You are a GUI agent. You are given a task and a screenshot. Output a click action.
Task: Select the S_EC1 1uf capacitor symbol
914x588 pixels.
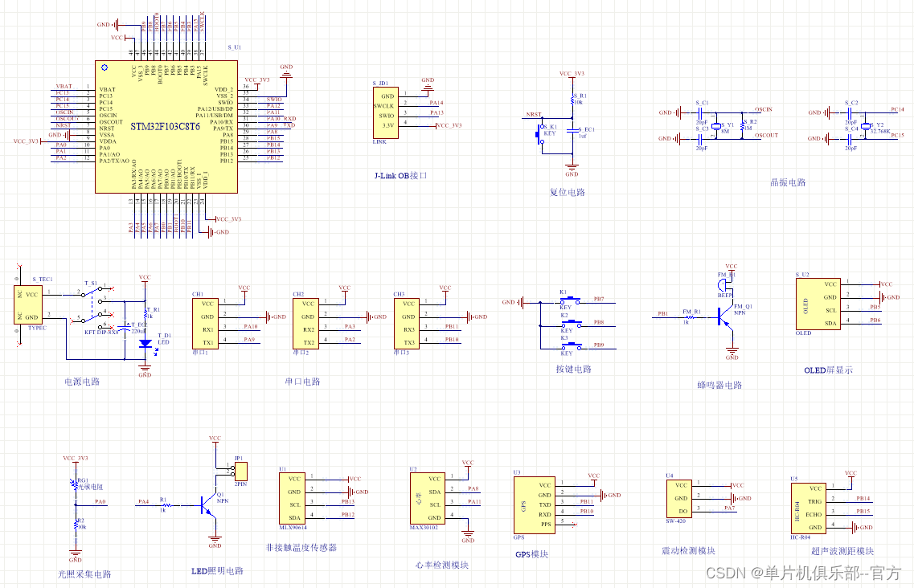pos(573,131)
